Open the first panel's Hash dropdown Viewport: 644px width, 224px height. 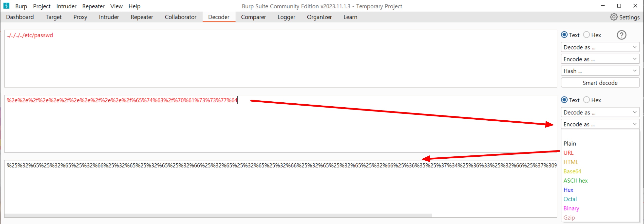coord(600,71)
